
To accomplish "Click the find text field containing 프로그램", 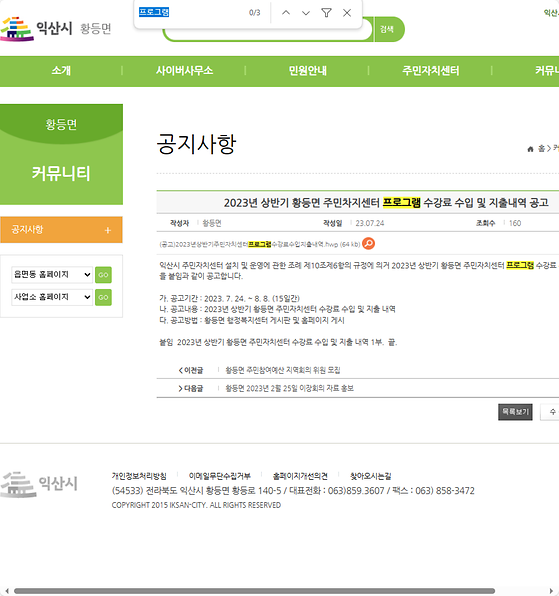I will point(190,13).
